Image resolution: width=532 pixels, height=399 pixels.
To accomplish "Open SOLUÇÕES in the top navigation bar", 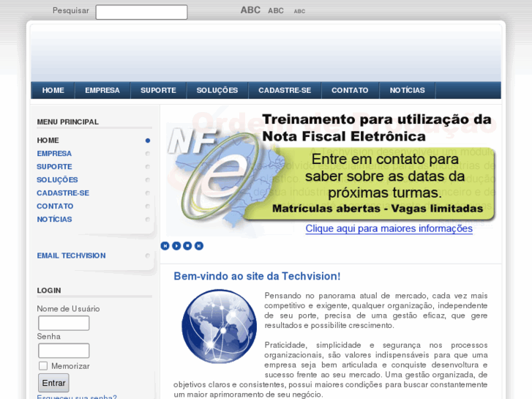I will (217, 90).
